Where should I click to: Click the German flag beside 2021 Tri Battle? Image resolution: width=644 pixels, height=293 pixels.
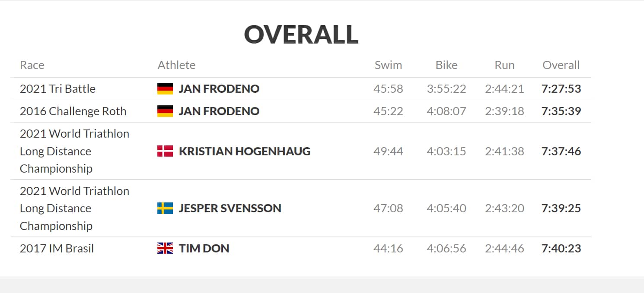[x=165, y=89]
